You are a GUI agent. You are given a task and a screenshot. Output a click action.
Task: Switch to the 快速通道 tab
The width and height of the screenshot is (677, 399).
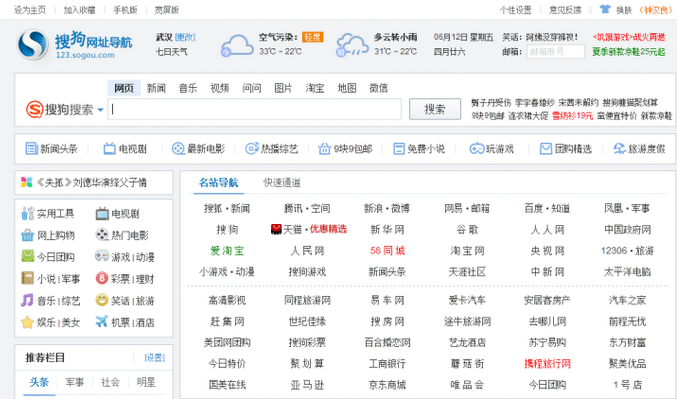click(x=282, y=183)
